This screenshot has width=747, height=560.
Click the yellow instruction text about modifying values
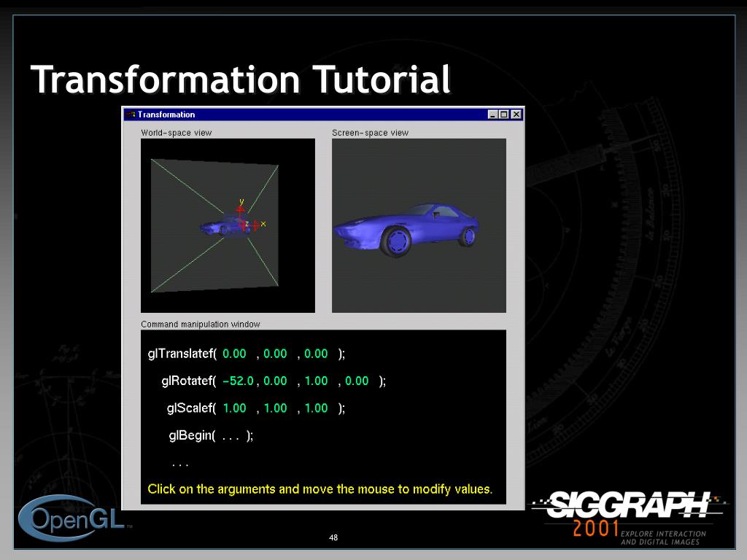tap(320, 489)
